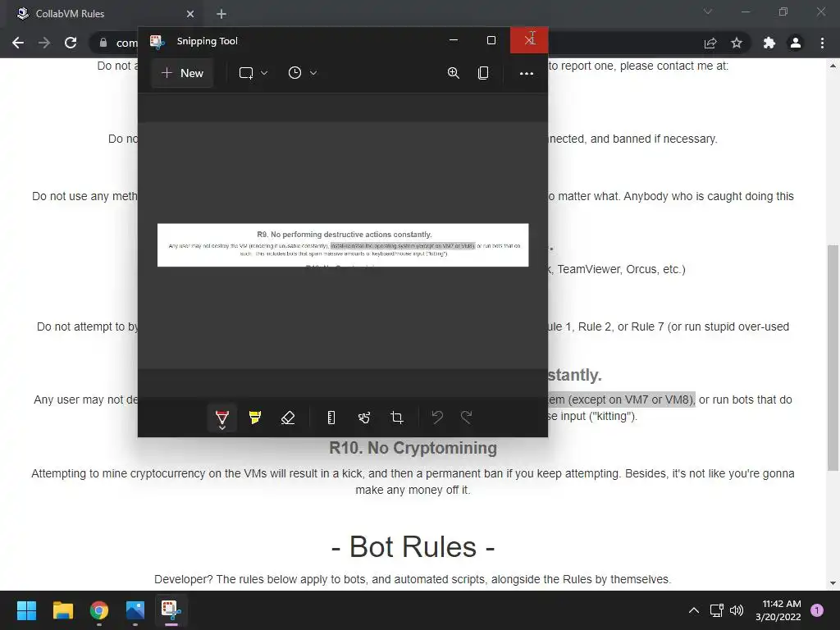Click the scrollbar down arrow

[x=833, y=583]
